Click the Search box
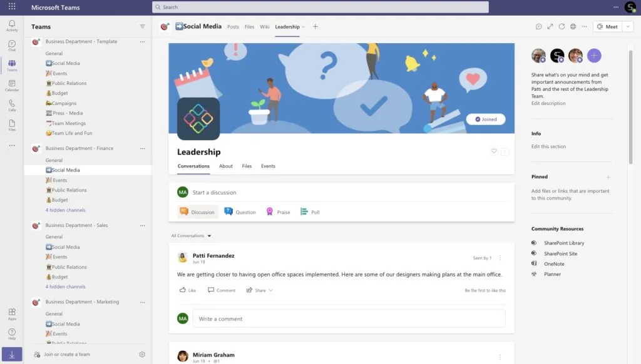 tap(320, 7)
